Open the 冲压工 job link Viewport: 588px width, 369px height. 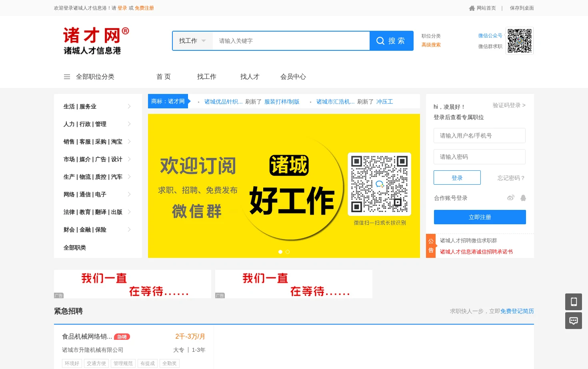click(x=385, y=102)
